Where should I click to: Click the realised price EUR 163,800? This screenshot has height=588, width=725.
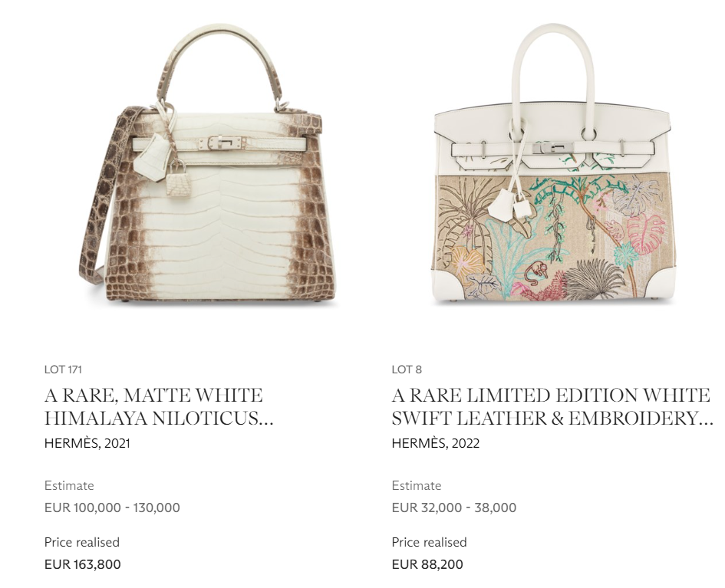83,564
